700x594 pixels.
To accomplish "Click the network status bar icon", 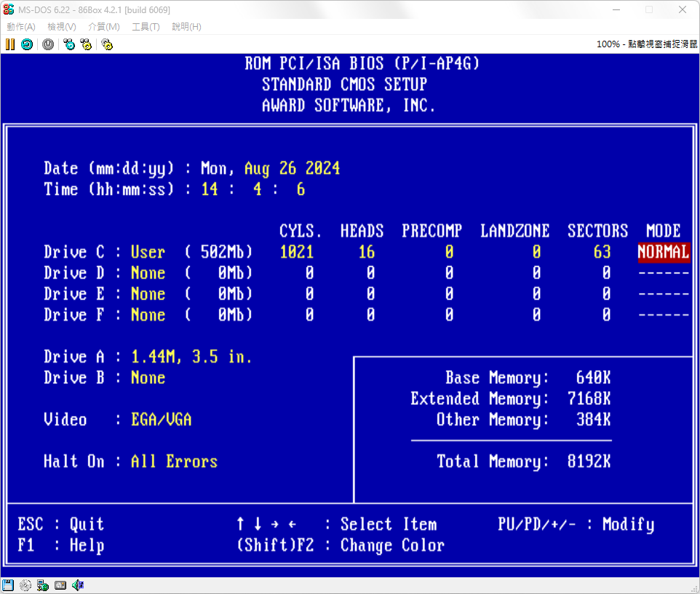I will 43,585.
